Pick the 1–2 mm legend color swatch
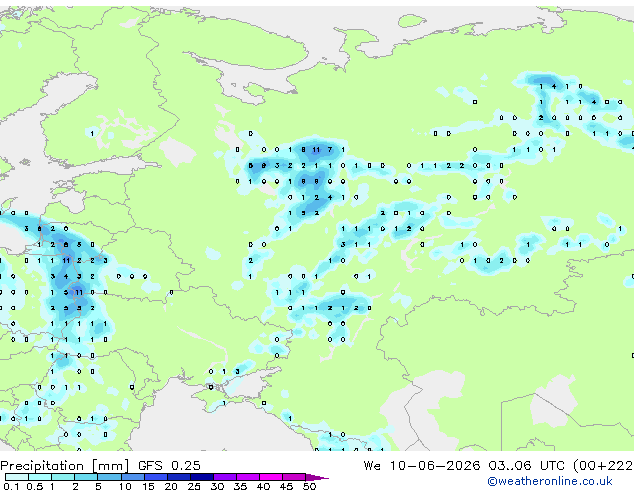 63,477
